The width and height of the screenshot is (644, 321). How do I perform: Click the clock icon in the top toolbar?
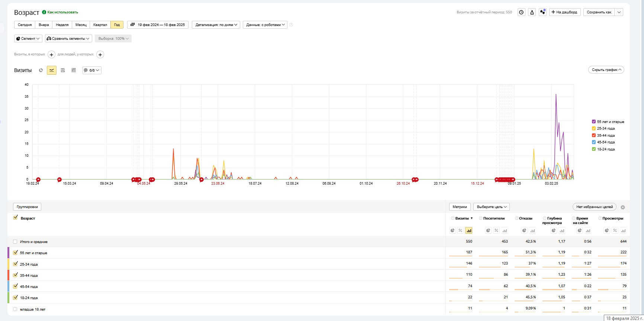pyautogui.click(x=521, y=12)
